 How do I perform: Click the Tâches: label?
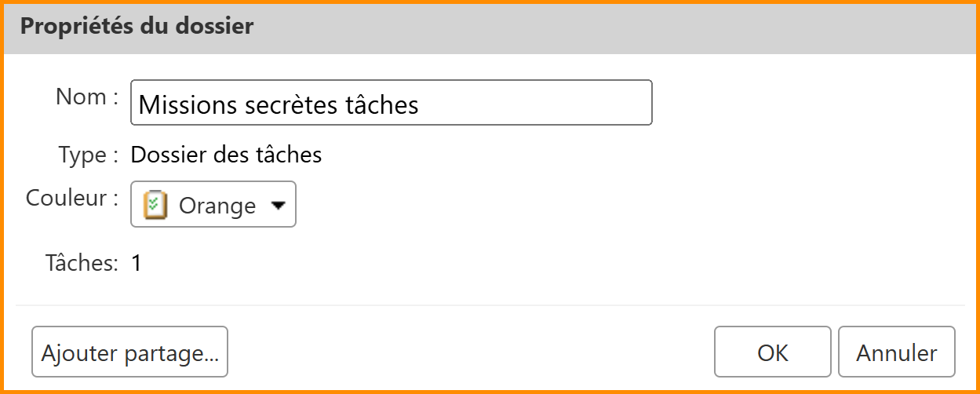tap(82, 263)
